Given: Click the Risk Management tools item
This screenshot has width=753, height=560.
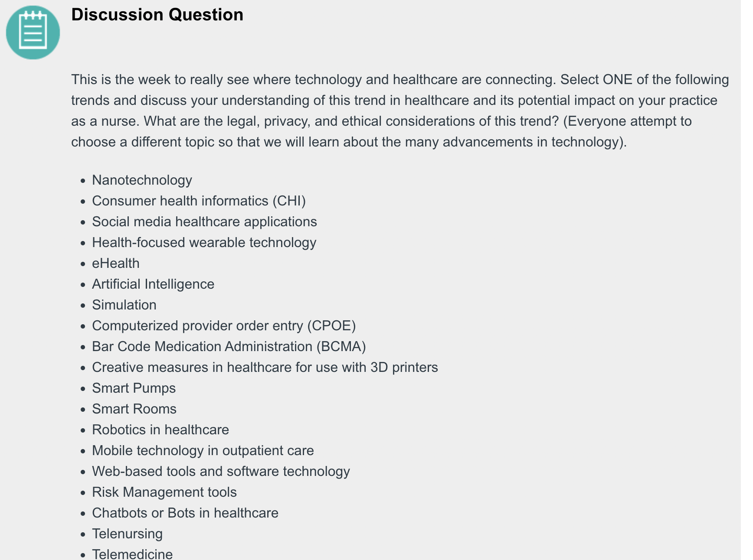Looking at the screenshot, I should pyautogui.click(x=164, y=492).
